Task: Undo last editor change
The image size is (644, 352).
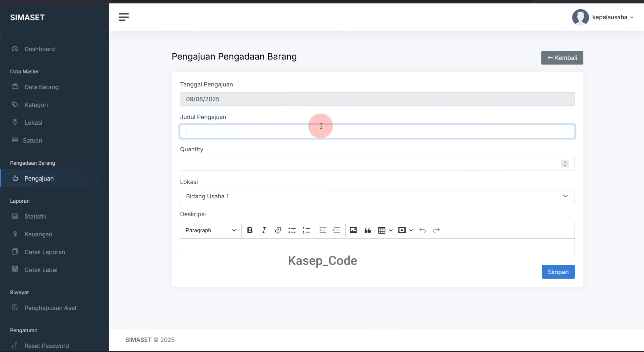Action: [x=423, y=230]
